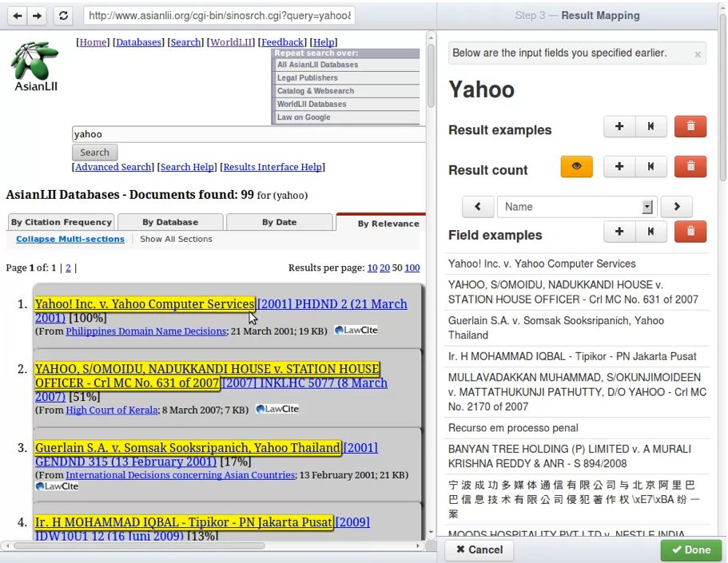Open the Databases link
Image resolution: width=728 pixels, height=563 pixels.
tap(139, 42)
